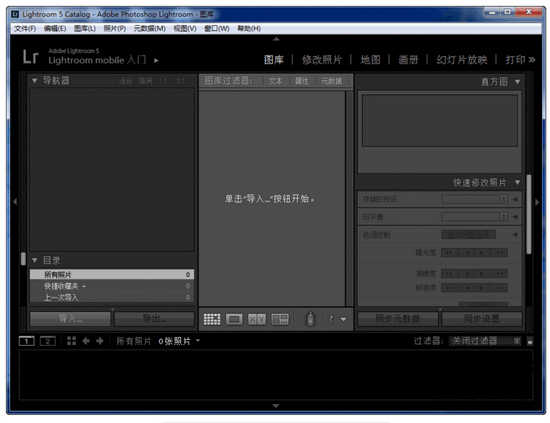Collapse the 导航器 Navigator panel

click(x=34, y=80)
